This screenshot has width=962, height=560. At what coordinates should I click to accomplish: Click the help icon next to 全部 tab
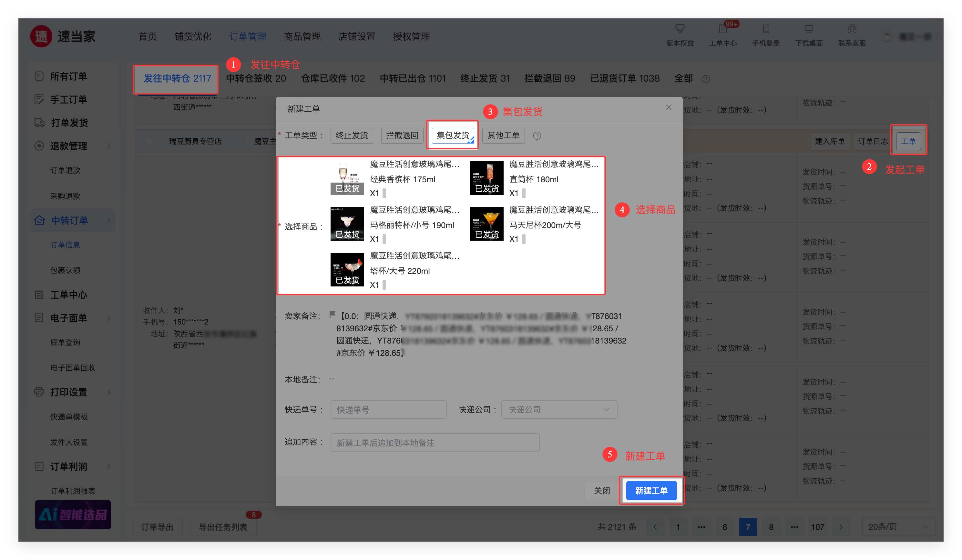(x=705, y=79)
